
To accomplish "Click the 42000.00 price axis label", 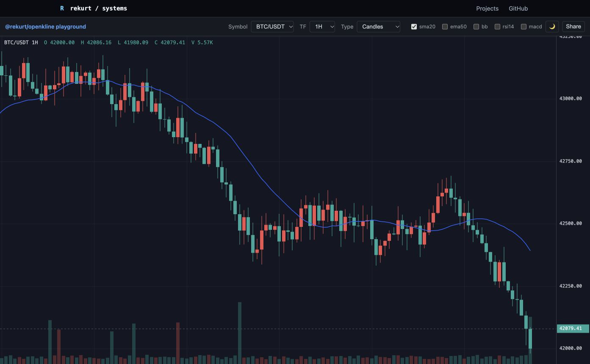I will tap(571, 348).
